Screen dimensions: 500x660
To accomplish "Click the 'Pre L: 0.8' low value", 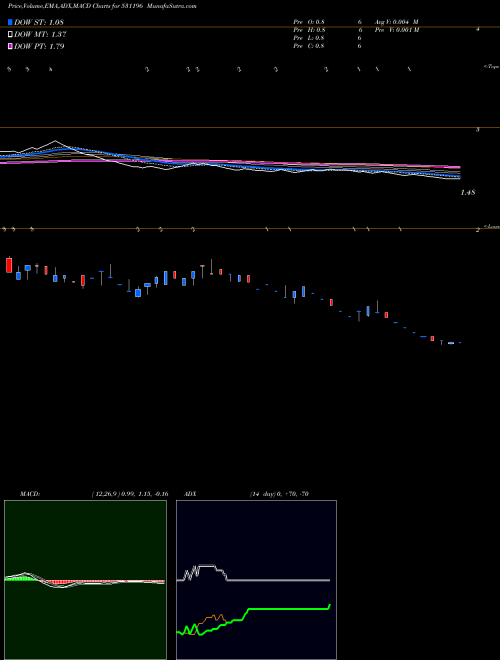I will pyautogui.click(x=309, y=38).
